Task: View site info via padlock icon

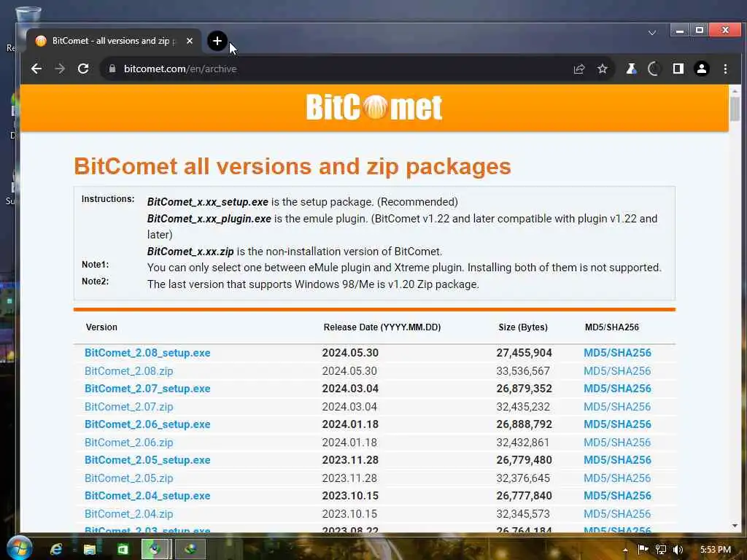Action: tap(112, 69)
